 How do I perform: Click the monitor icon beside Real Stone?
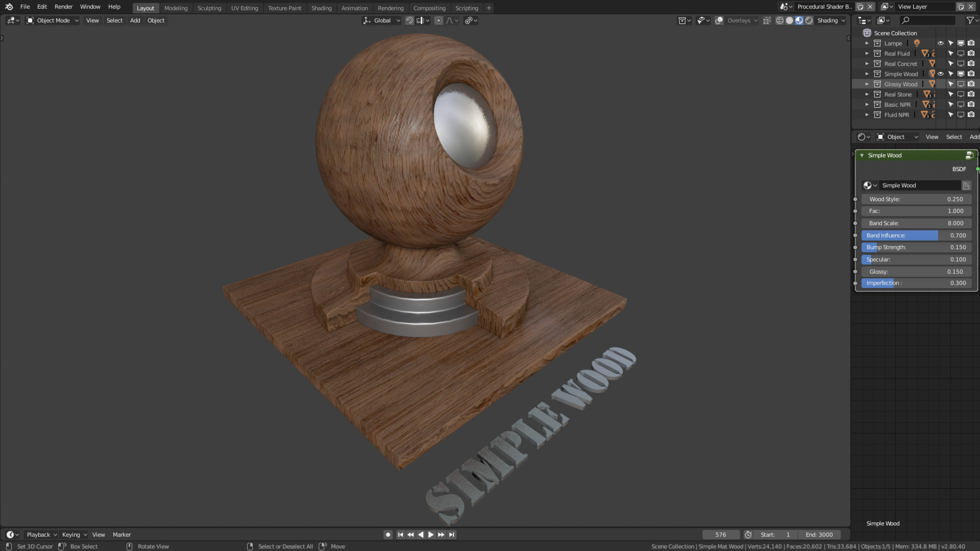pyautogui.click(x=961, y=94)
